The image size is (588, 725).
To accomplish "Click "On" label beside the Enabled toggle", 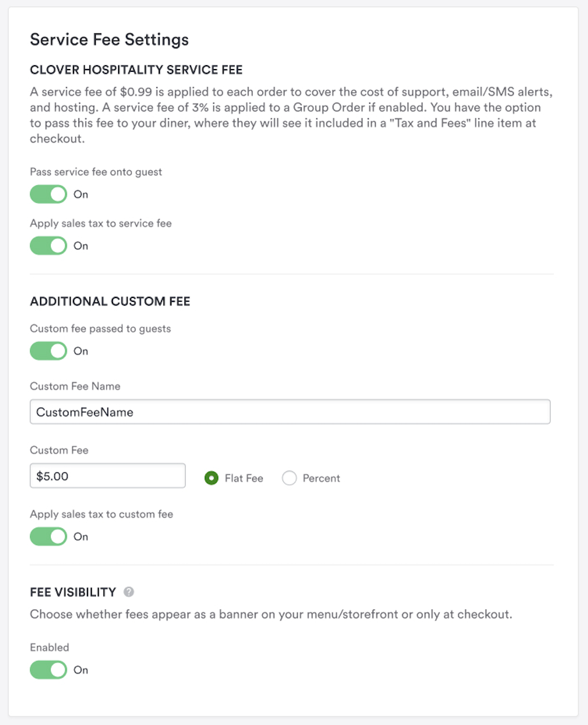I will 81,670.
